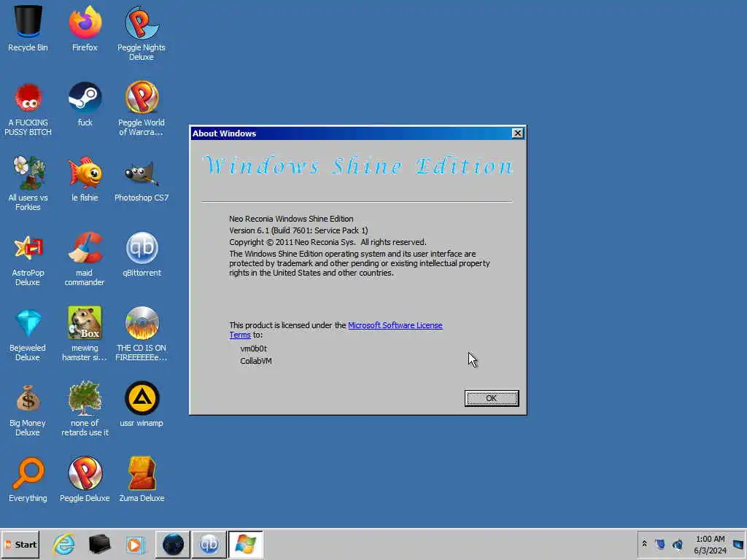This screenshot has height=560, width=747.
Task: Open Windows Media Player in taskbar
Action: [135, 544]
